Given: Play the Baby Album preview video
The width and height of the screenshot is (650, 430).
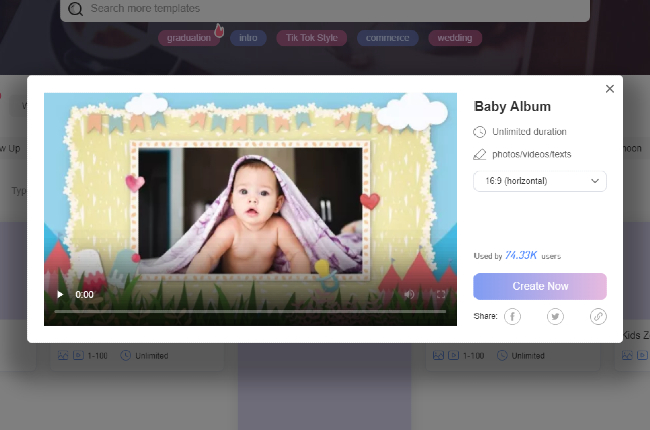Looking at the screenshot, I should (60, 295).
